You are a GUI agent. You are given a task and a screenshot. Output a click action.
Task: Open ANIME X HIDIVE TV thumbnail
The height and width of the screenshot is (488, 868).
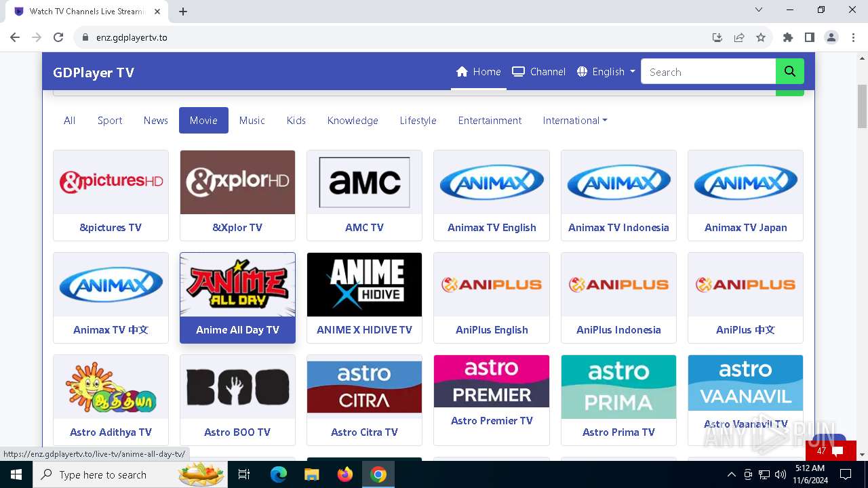point(364,285)
